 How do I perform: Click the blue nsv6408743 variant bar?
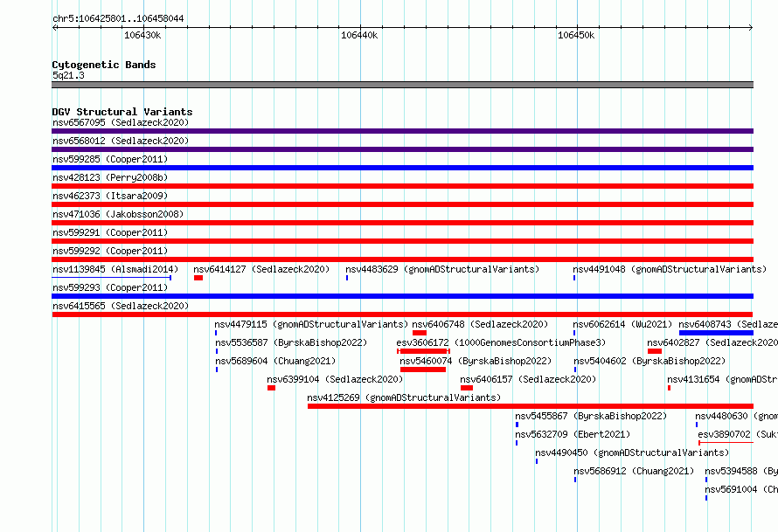pyautogui.click(x=716, y=333)
